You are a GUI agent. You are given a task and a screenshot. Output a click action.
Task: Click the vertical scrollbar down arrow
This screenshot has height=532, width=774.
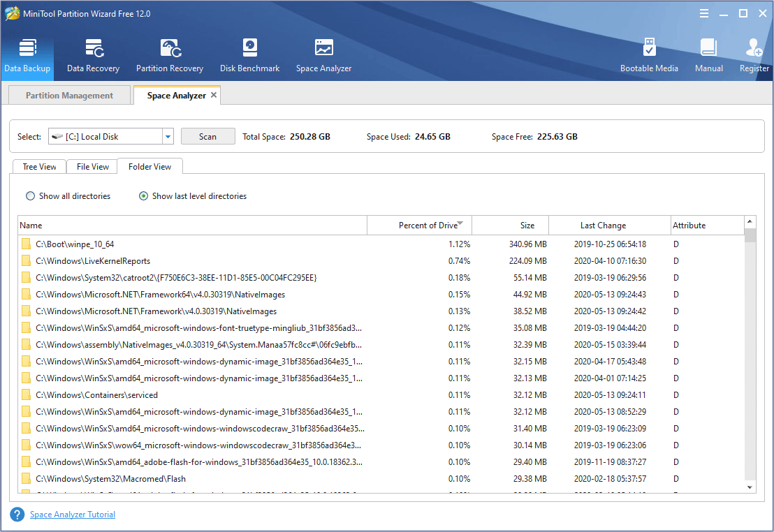(x=750, y=487)
